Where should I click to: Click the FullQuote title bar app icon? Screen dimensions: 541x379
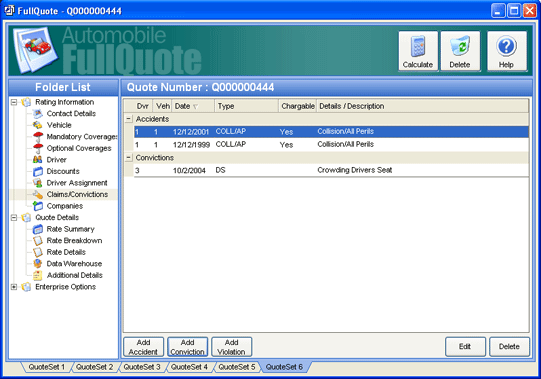coord(9,11)
